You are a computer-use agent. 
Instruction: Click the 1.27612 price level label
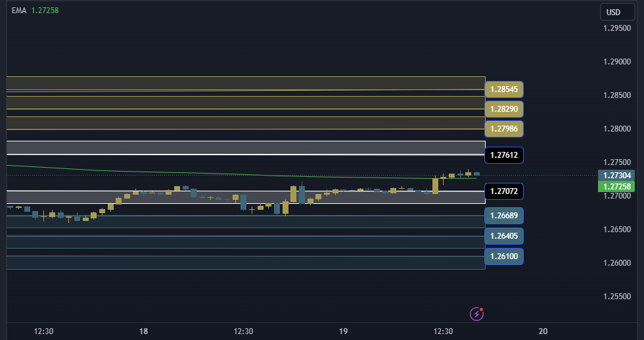coord(504,155)
